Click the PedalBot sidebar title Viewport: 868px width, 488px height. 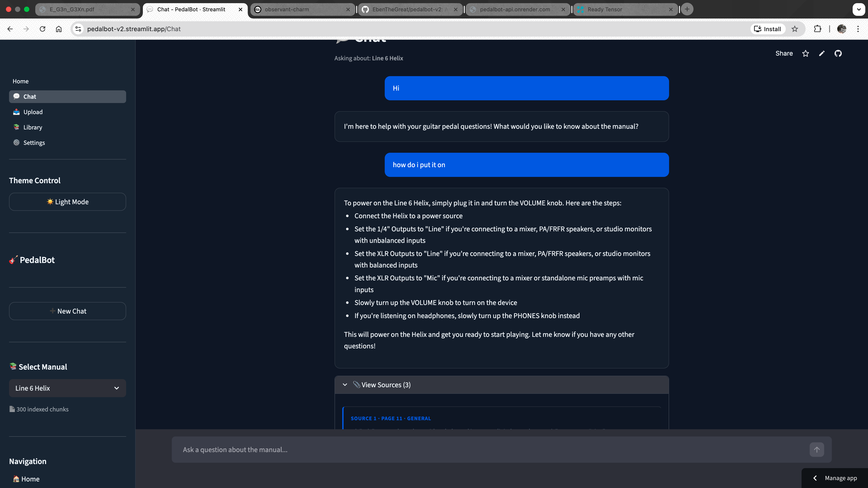point(32,260)
